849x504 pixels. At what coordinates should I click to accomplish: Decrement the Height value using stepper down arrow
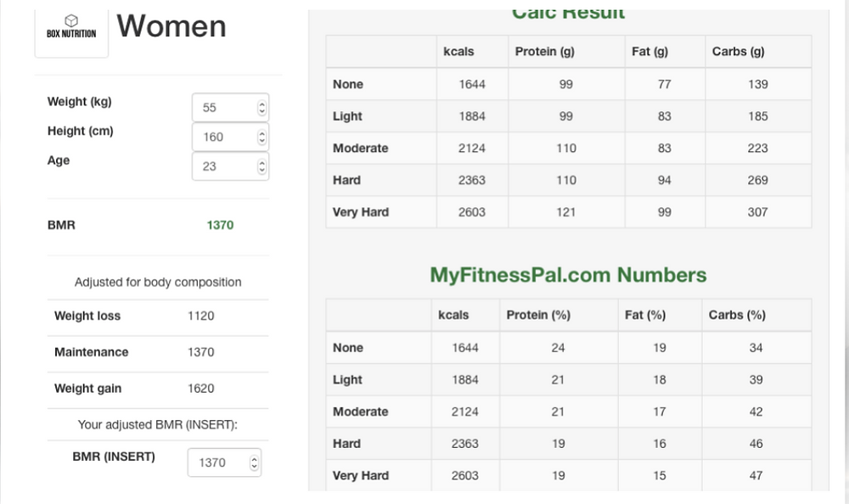click(x=263, y=141)
